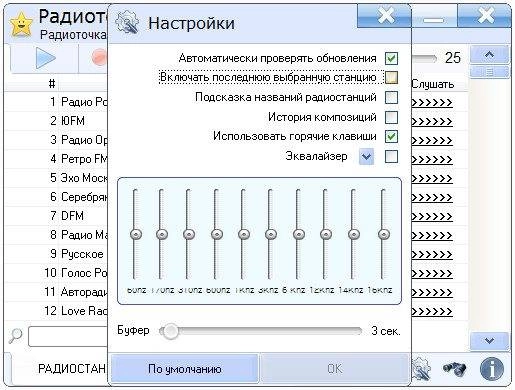Screen dimensions: 515x390
Task: Open the blue info icon in main window
Action: coord(492,369)
